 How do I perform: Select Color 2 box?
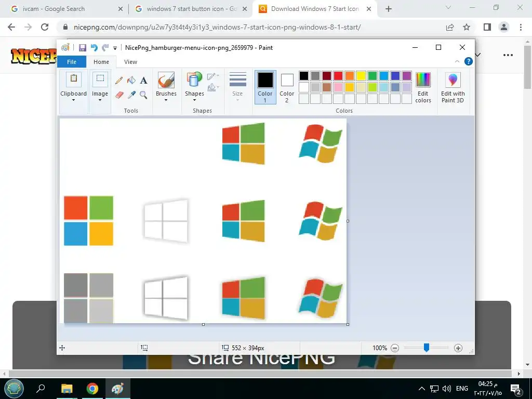(x=287, y=87)
